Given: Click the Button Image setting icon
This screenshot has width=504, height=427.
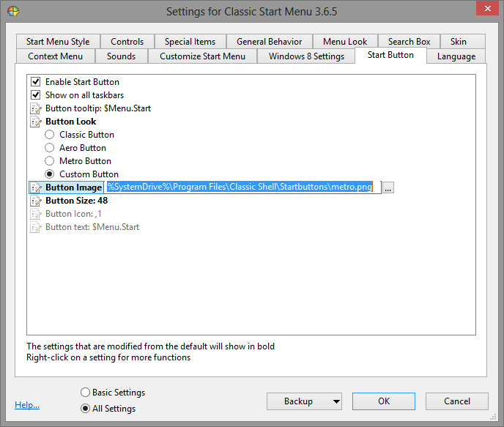Looking at the screenshot, I should pos(36,187).
